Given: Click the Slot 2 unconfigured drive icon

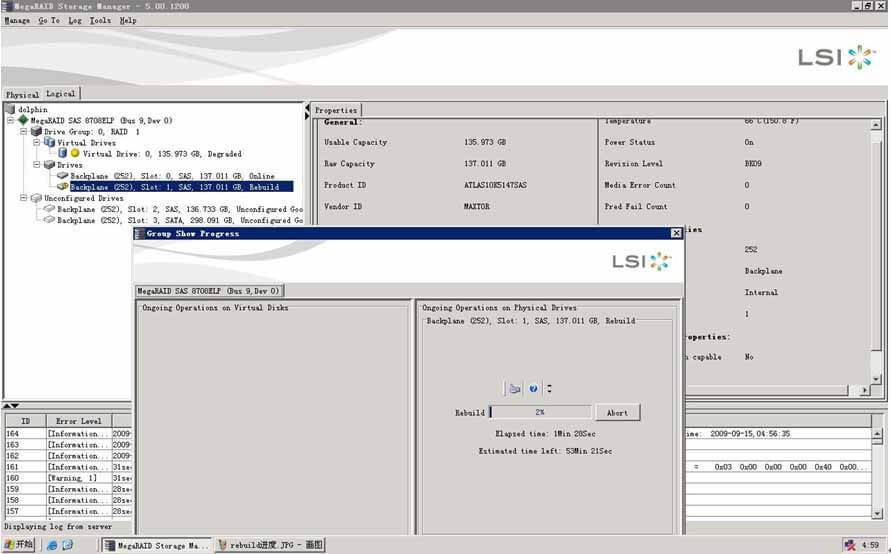Looking at the screenshot, I should click(49, 209).
